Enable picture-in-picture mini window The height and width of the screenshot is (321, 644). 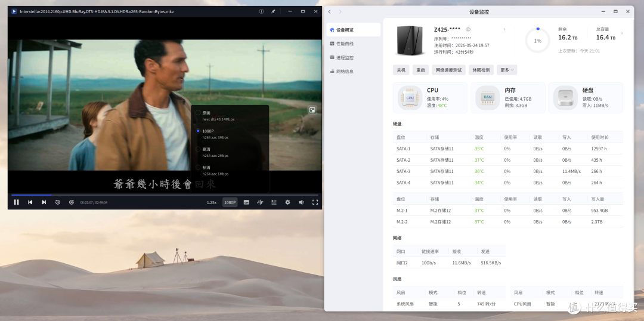coord(312,110)
